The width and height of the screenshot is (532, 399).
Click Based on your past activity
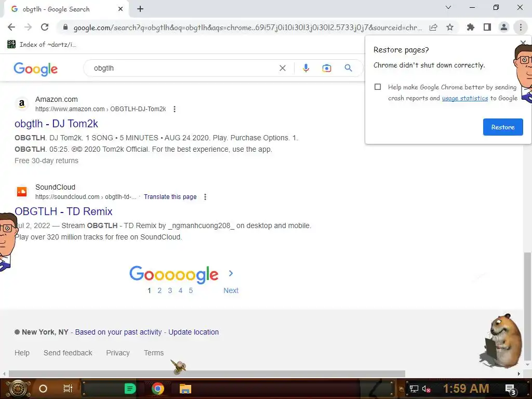(x=118, y=332)
